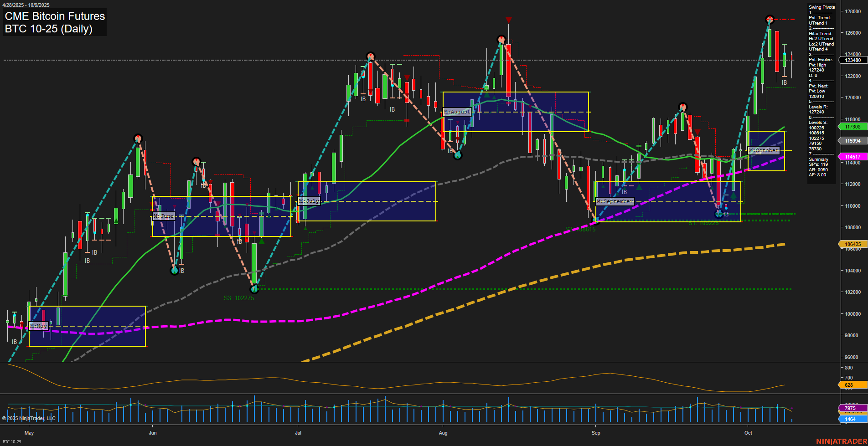Select the orange 106425 price axis marker
This screenshot has width=868, height=446.
(852, 244)
